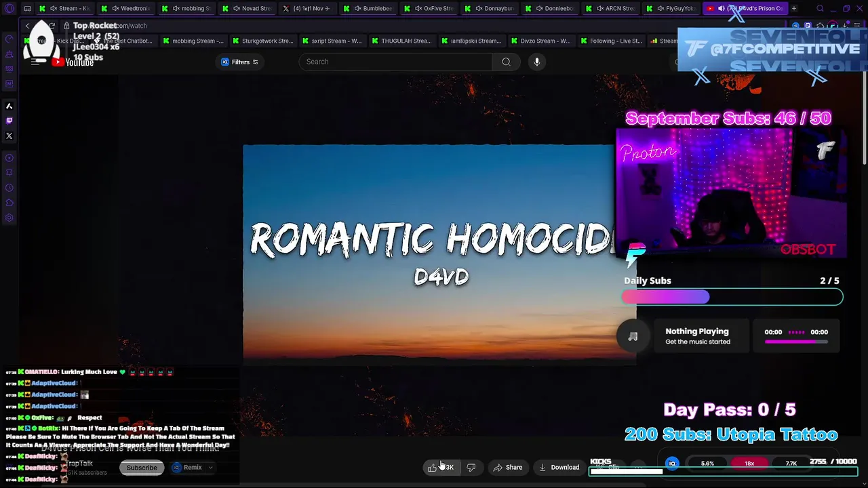Open YouTube hamburger guide menu

(x=37, y=62)
